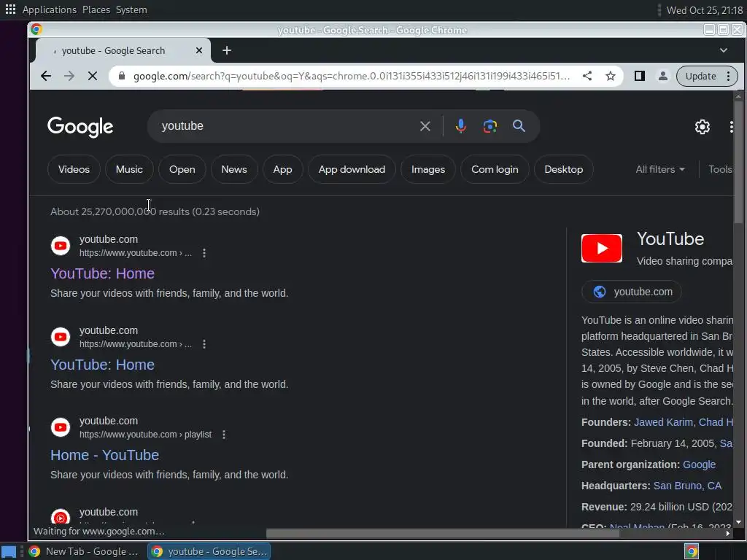Visit youtube.com button in knowledge panel
This screenshot has height=560, width=747.
click(x=631, y=292)
